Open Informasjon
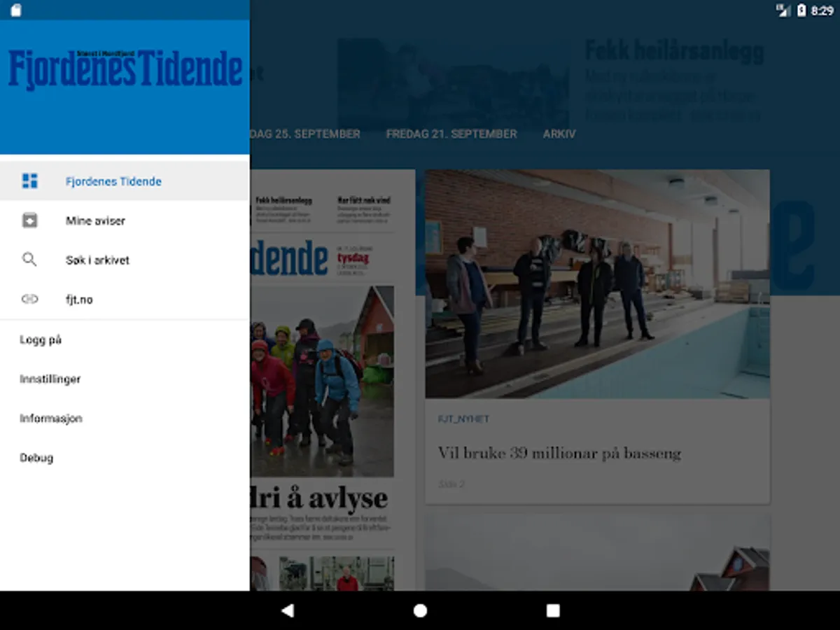 [125, 418]
